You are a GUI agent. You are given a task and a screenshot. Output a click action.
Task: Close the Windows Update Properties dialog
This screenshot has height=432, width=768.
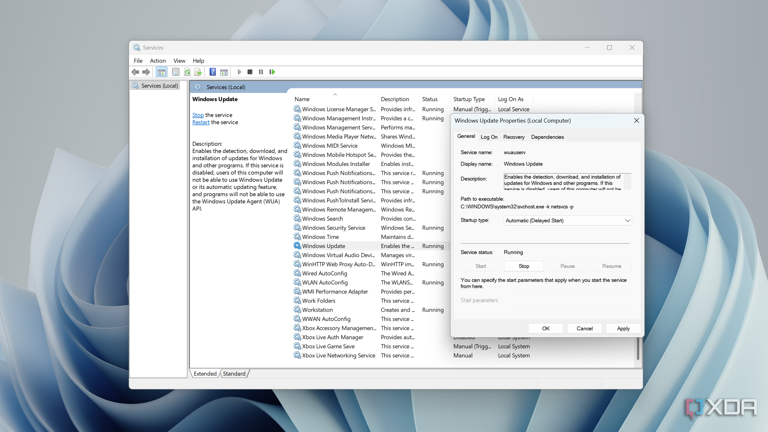click(636, 120)
